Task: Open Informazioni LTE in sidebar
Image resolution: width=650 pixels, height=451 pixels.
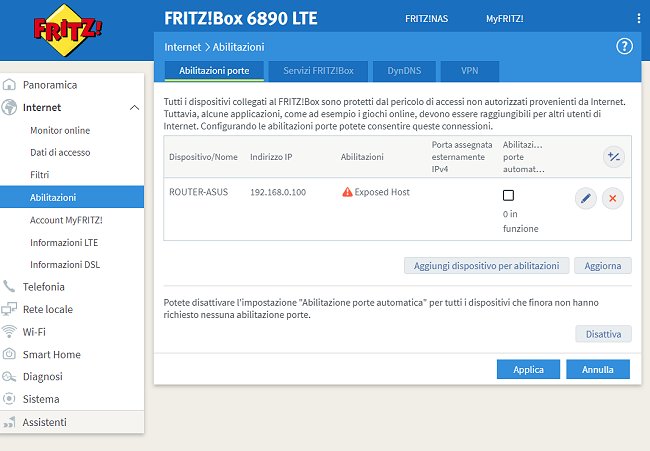Action: click(64, 242)
